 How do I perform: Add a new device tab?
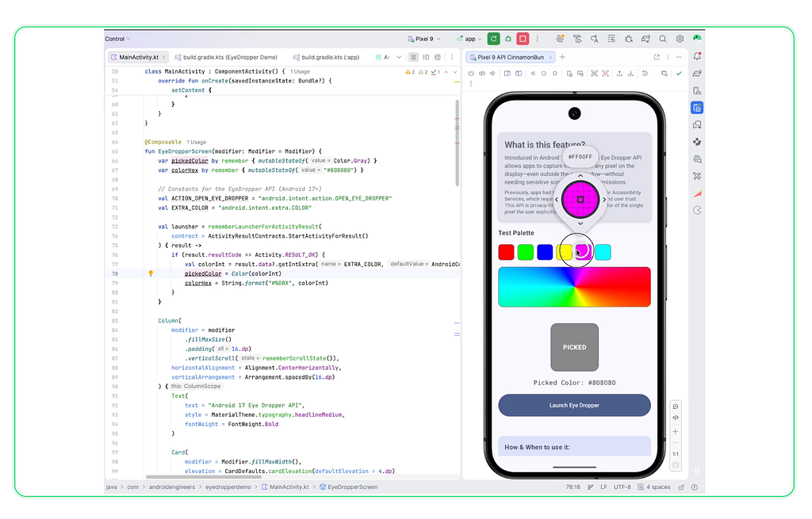[562, 57]
